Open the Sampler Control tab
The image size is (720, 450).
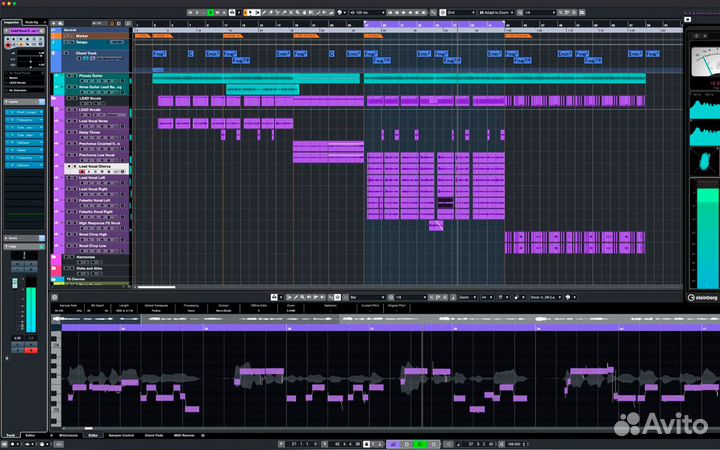coord(121,435)
